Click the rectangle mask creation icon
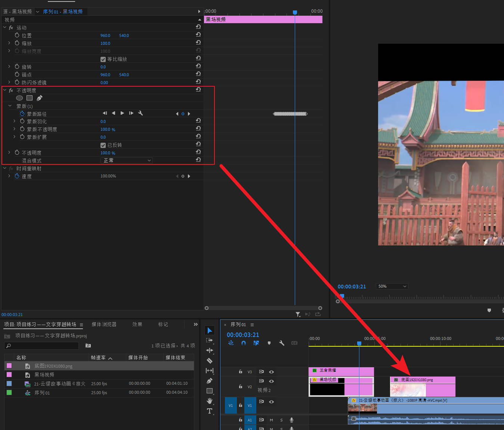This screenshot has width=504, height=430. (30, 98)
